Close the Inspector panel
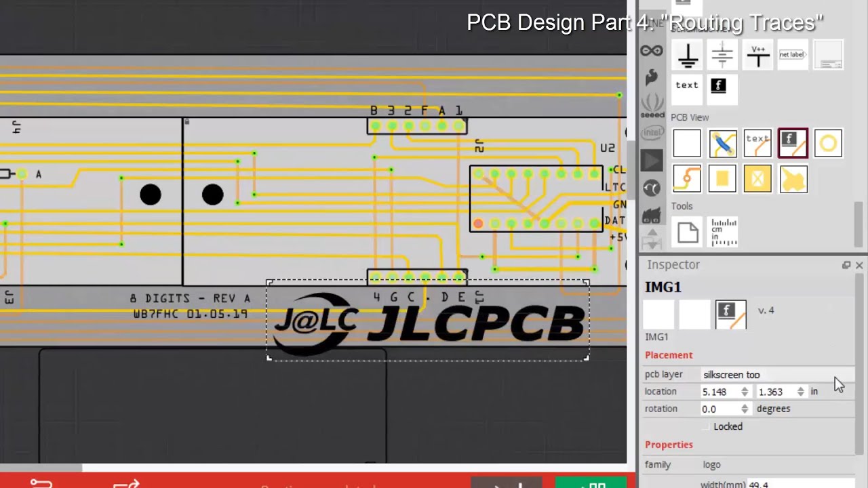This screenshot has height=488, width=868. [x=859, y=265]
